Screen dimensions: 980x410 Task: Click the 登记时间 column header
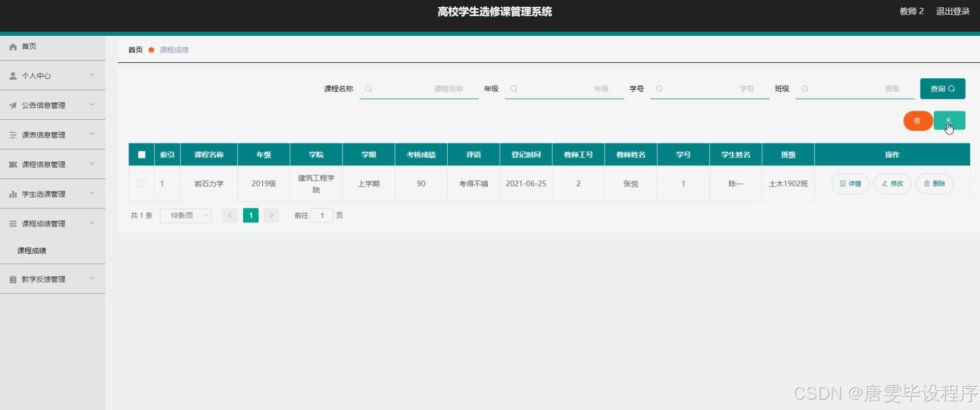click(x=526, y=154)
